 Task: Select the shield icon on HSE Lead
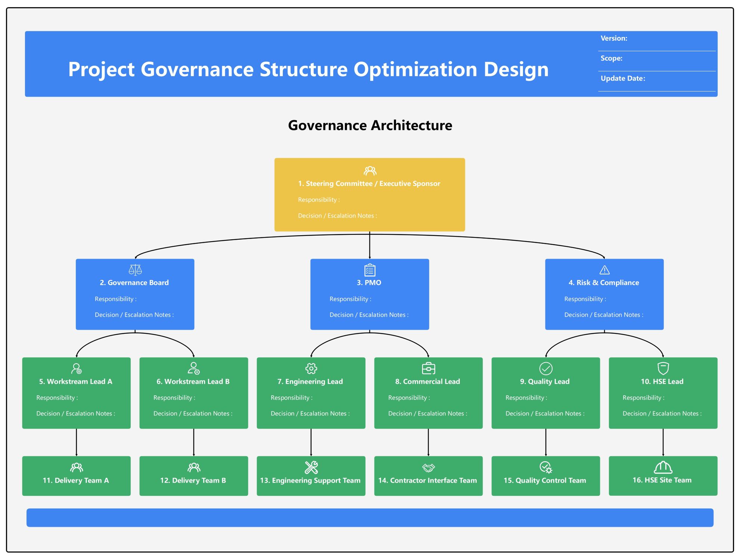[662, 368]
